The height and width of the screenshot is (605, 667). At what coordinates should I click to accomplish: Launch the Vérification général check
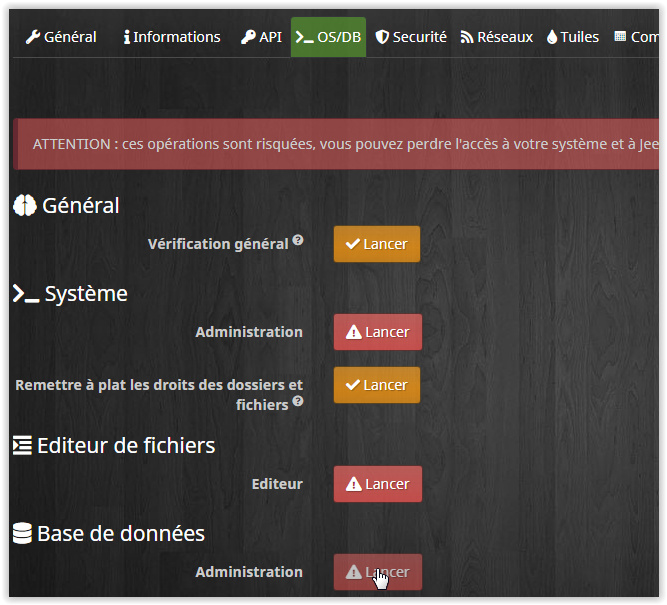pyautogui.click(x=376, y=244)
